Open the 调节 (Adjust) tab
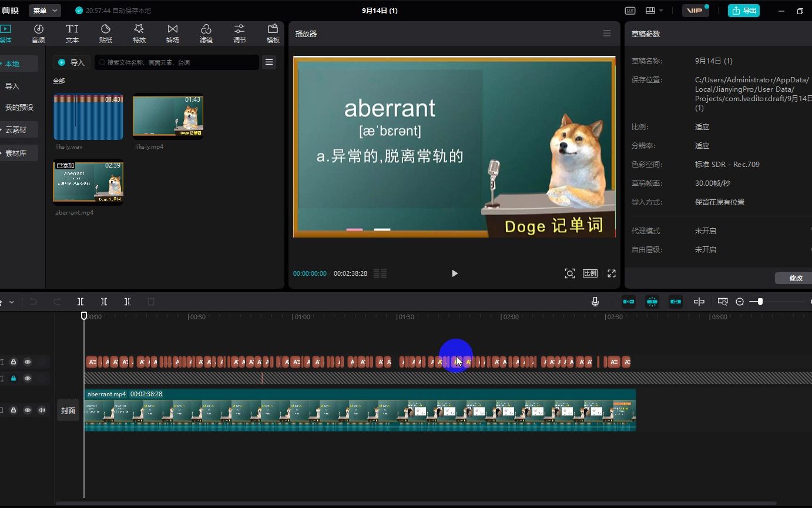The image size is (812, 508). [240, 34]
